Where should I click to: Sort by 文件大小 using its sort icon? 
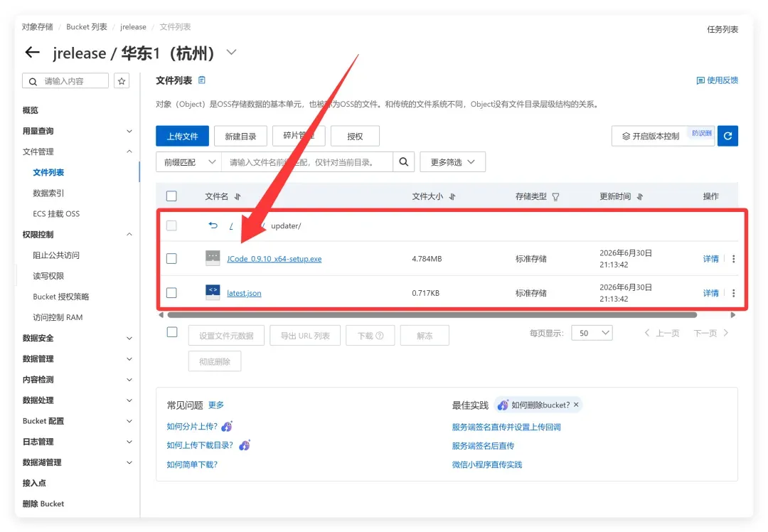pos(452,196)
